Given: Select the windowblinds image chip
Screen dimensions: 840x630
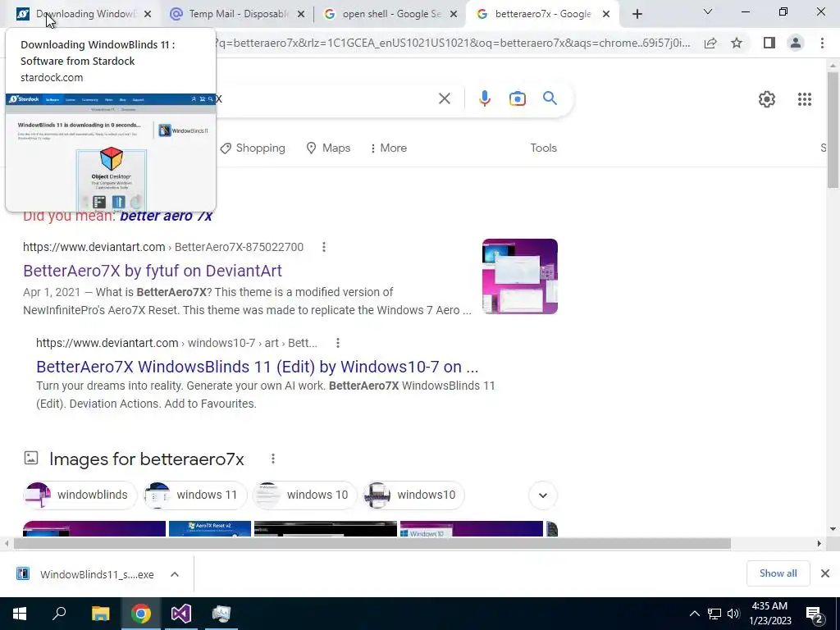Looking at the screenshot, I should [80, 495].
